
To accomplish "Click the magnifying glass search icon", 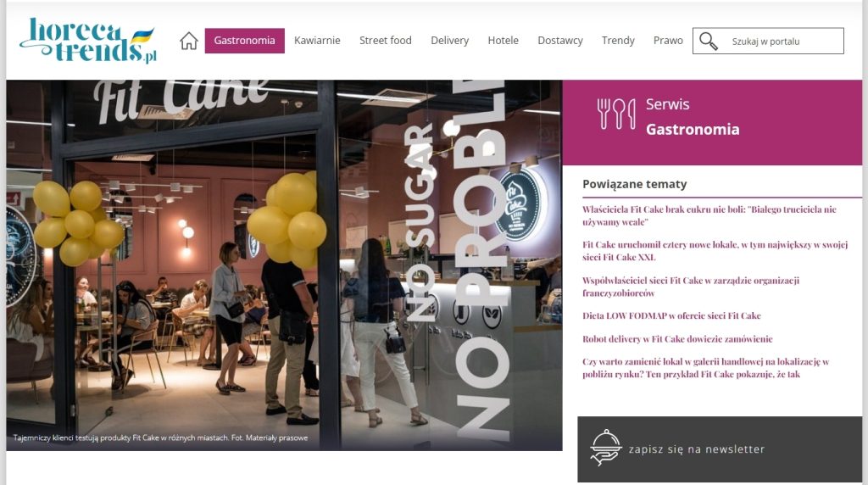I will (708, 41).
